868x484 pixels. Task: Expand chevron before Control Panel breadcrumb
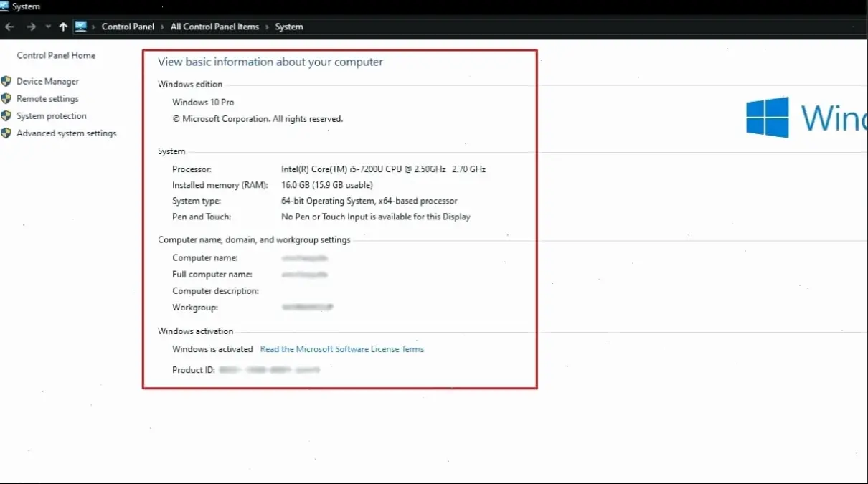(94, 27)
